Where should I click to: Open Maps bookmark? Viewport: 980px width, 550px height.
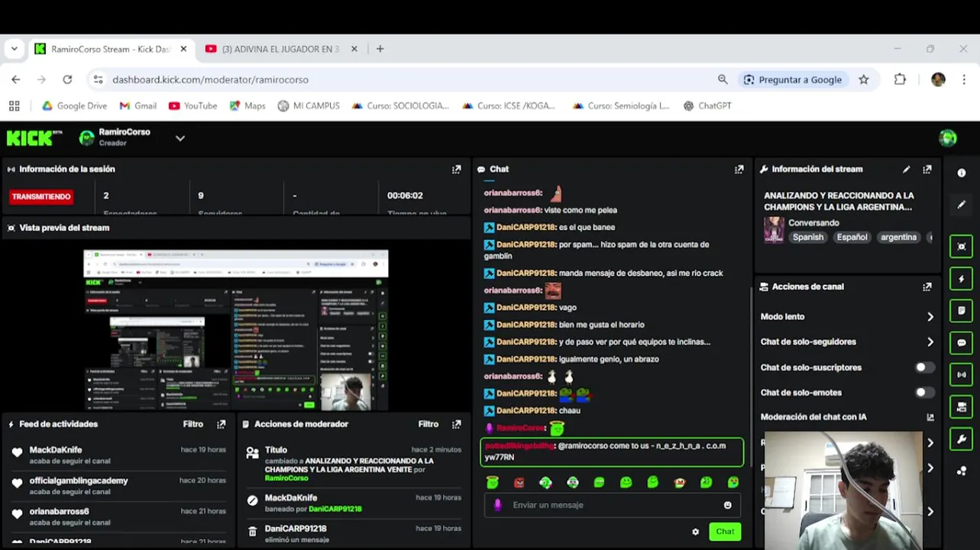click(x=246, y=106)
